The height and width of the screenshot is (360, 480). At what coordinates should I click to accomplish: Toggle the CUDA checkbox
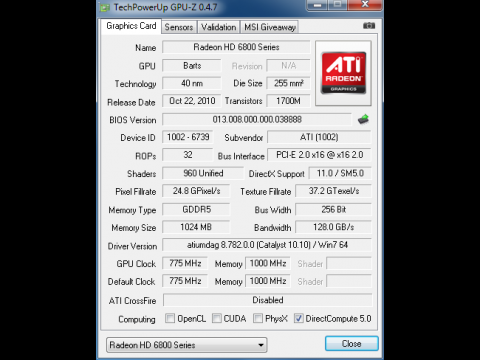(217, 318)
